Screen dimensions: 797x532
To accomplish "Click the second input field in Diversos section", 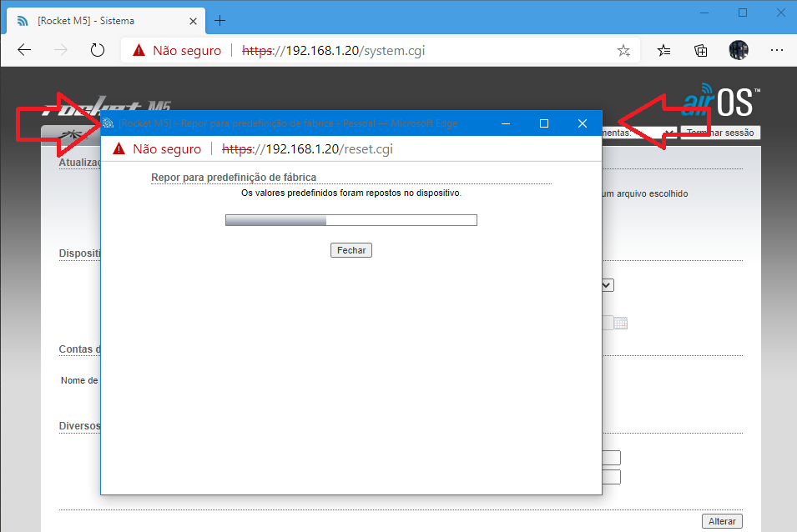I will (612, 477).
